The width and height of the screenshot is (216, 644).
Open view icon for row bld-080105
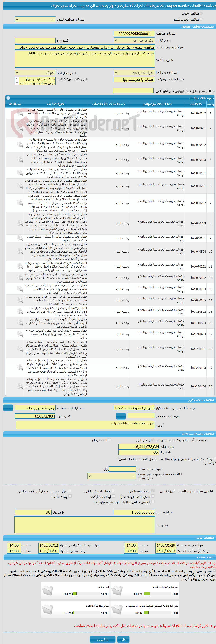(20, 300)
